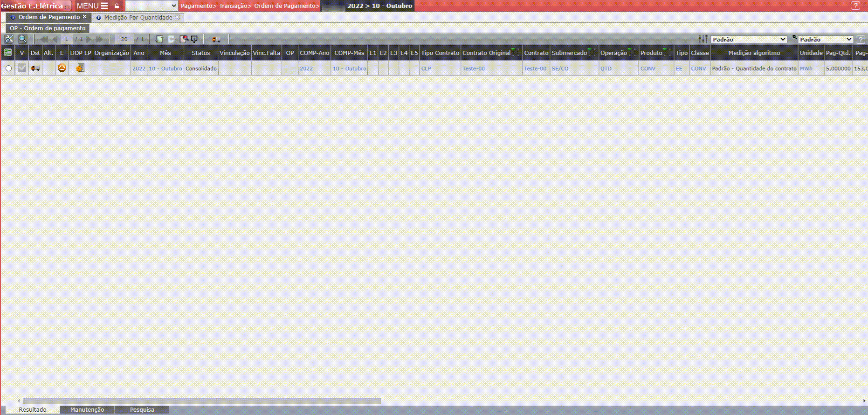Click the horizontal scrollbar at the bottom
The height and width of the screenshot is (415, 868).
click(202, 401)
